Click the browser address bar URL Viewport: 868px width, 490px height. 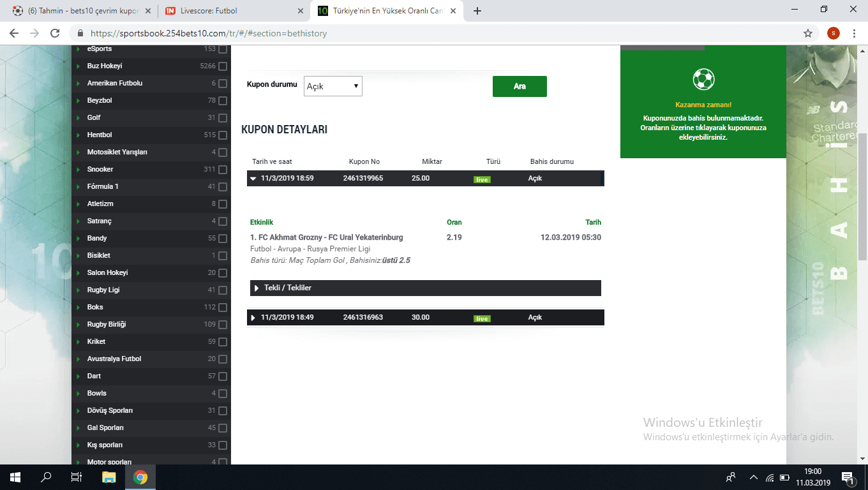click(209, 33)
